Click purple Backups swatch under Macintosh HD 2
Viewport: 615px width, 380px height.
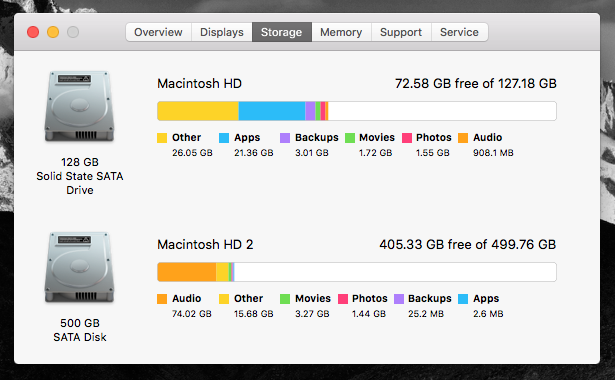[399, 299]
